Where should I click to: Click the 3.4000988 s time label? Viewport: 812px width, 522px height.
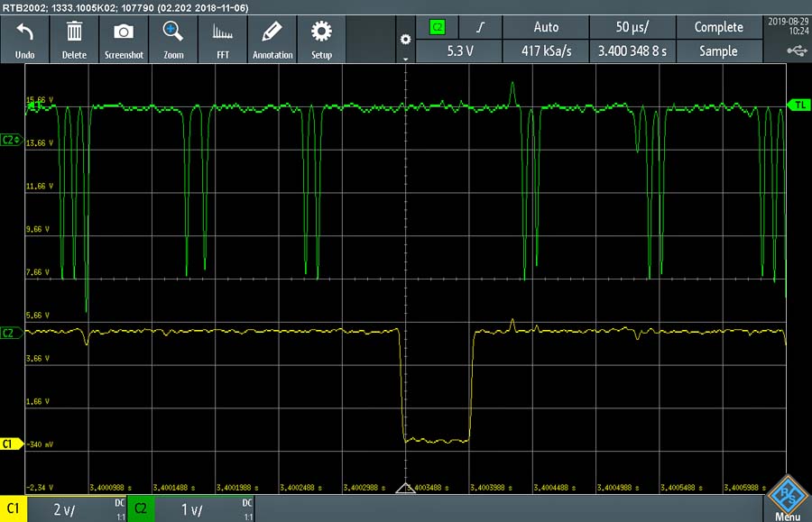(111, 488)
